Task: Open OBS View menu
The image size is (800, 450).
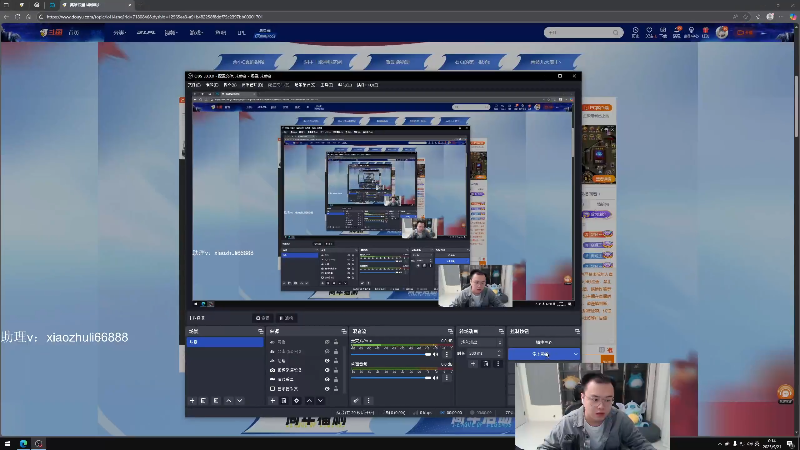Action: tap(230, 85)
